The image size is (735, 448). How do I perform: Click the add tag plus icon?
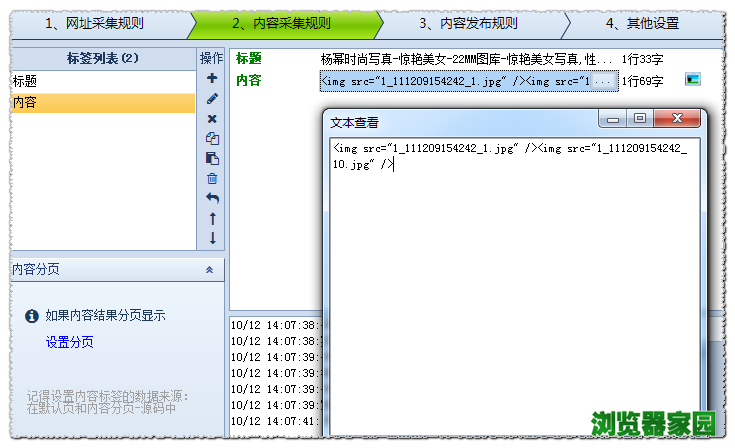coord(212,78)
